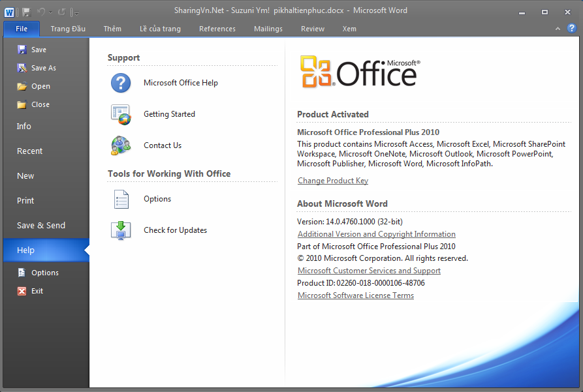Select Info in the Backstage menu
This screenshot has height=392, width=583.
[x=46, y=127]
